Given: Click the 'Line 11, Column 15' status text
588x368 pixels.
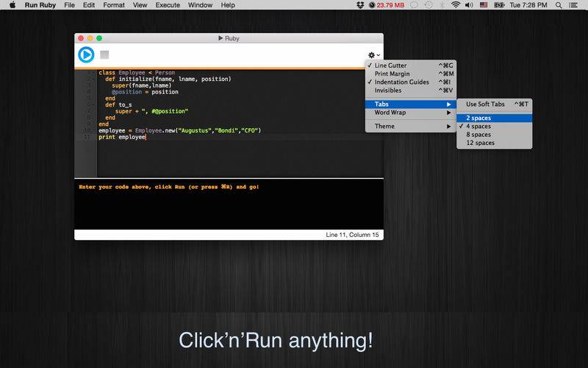Looking at the screenshot, I should pos(352,235).
